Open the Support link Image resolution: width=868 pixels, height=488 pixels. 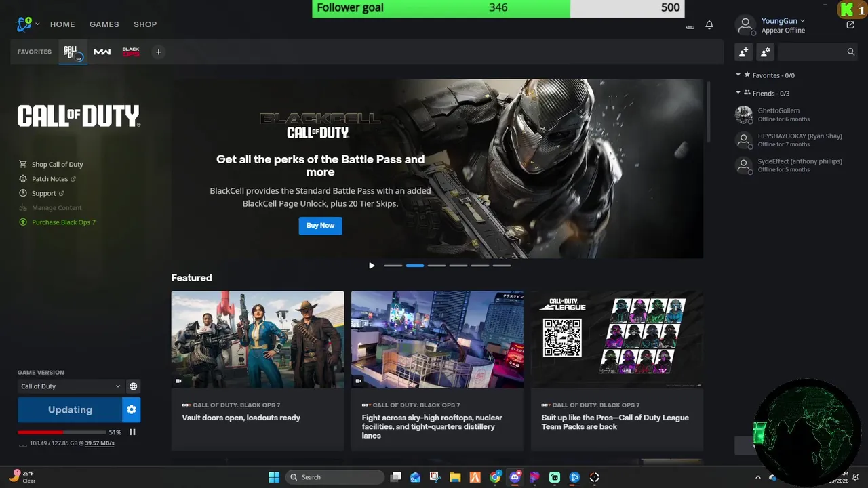pyautogui.click(x=42, y=193)
